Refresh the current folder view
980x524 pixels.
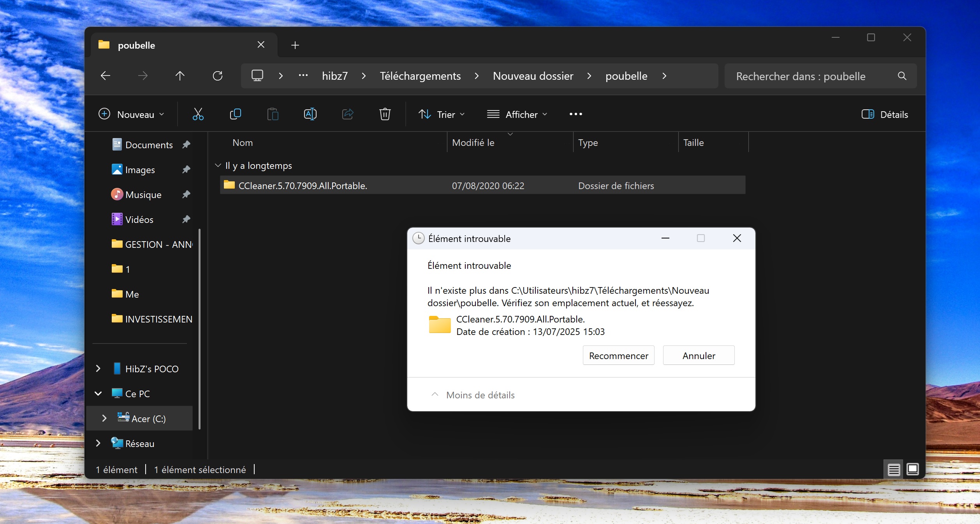tap(218, 76)
